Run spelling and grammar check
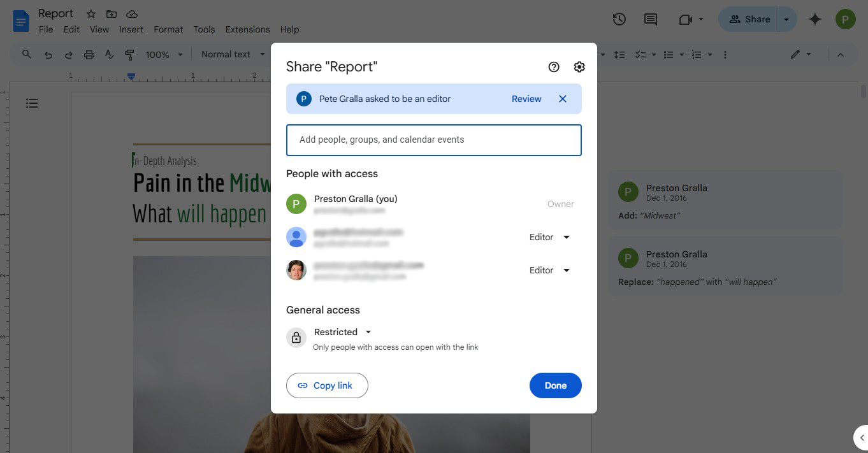868x453 pixels. click(109, 54)
